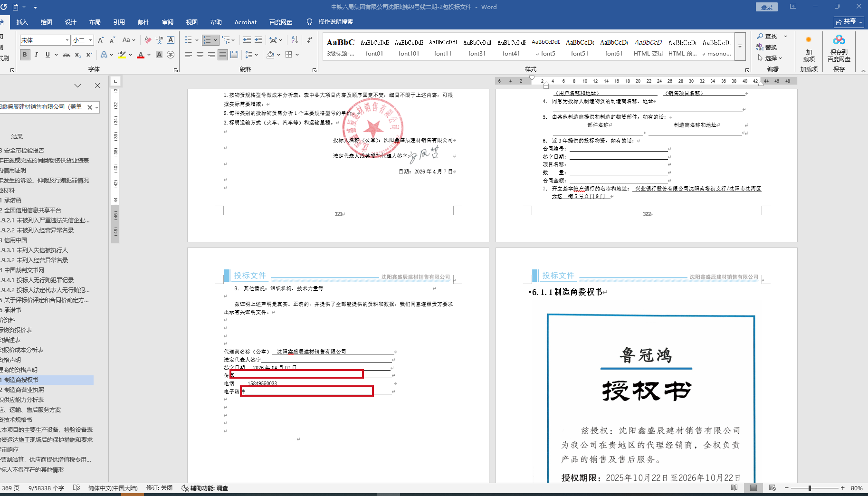Screen dimensions: 868x496
Task: Apply the yellow text highlight color
Action: [122, 55]
